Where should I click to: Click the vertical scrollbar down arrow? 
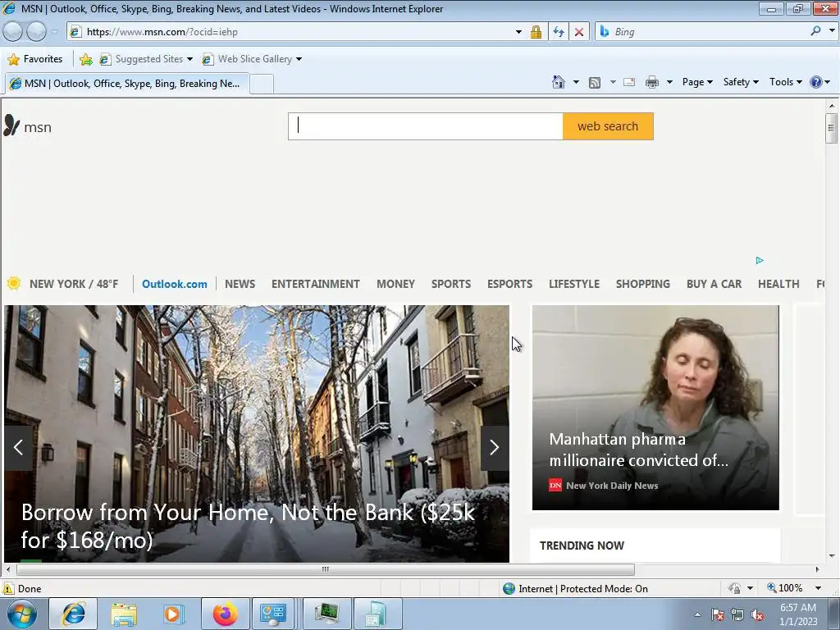tap(832, 556)
